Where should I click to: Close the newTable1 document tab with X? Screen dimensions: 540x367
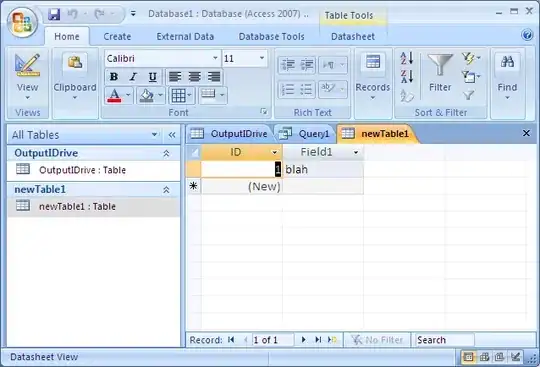click(526, 133)
